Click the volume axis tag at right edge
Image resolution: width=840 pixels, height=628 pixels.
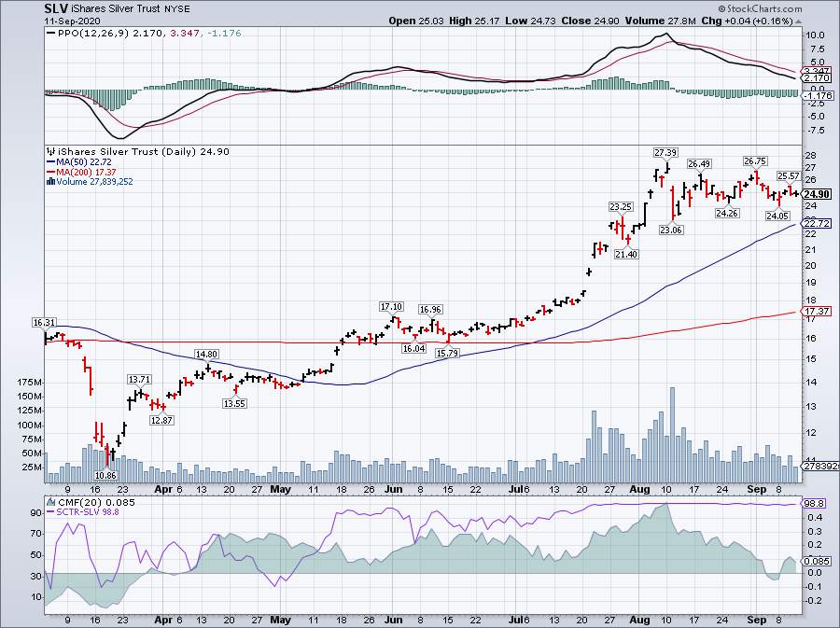point(820,467)
